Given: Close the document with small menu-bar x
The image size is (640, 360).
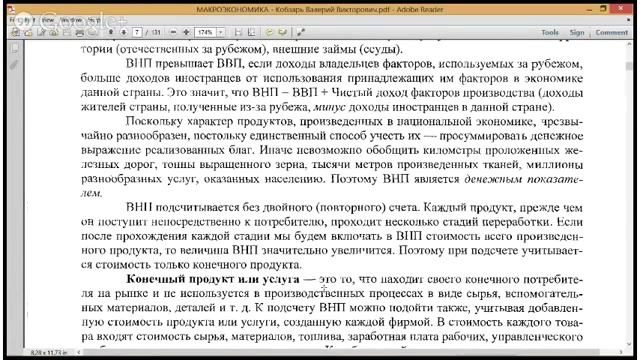Looking at the screenshot, I should 629,19.
